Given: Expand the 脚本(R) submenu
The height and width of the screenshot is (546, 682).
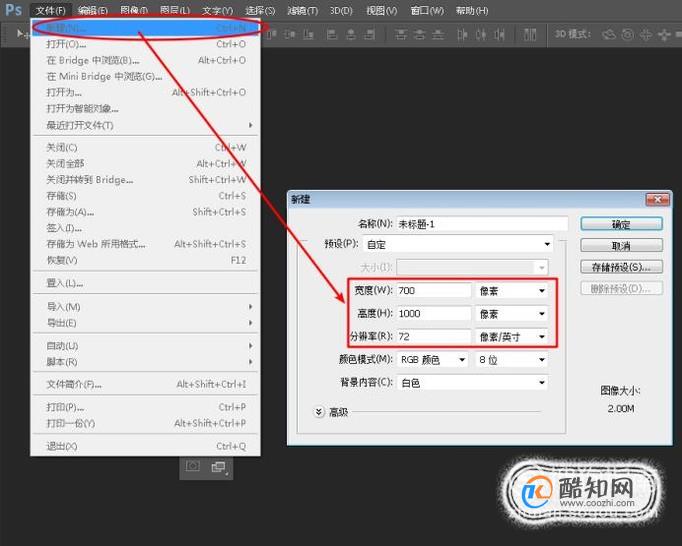Looking at the screenshot, I should coord(146,362).
